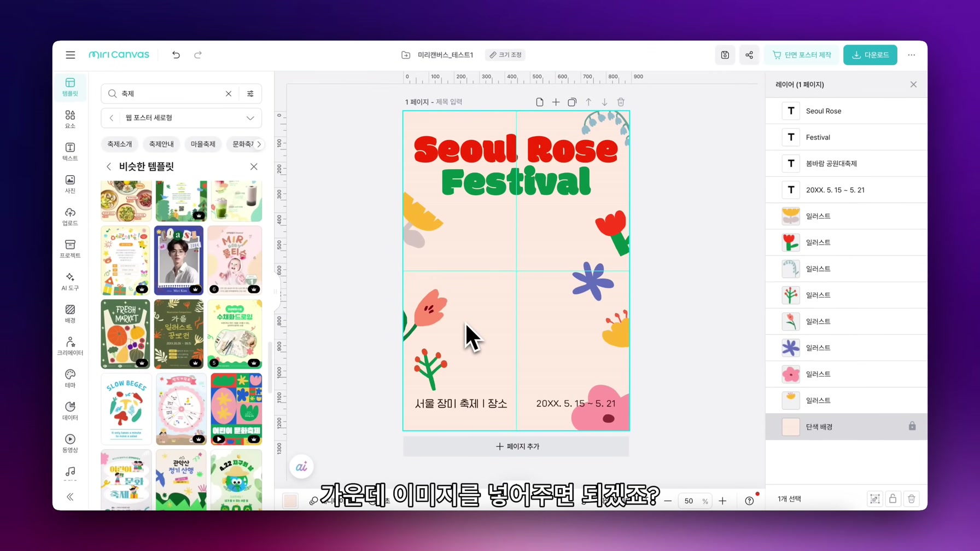980x551 pixels.
Task: Click the share icon
Action: click(749, 55)
